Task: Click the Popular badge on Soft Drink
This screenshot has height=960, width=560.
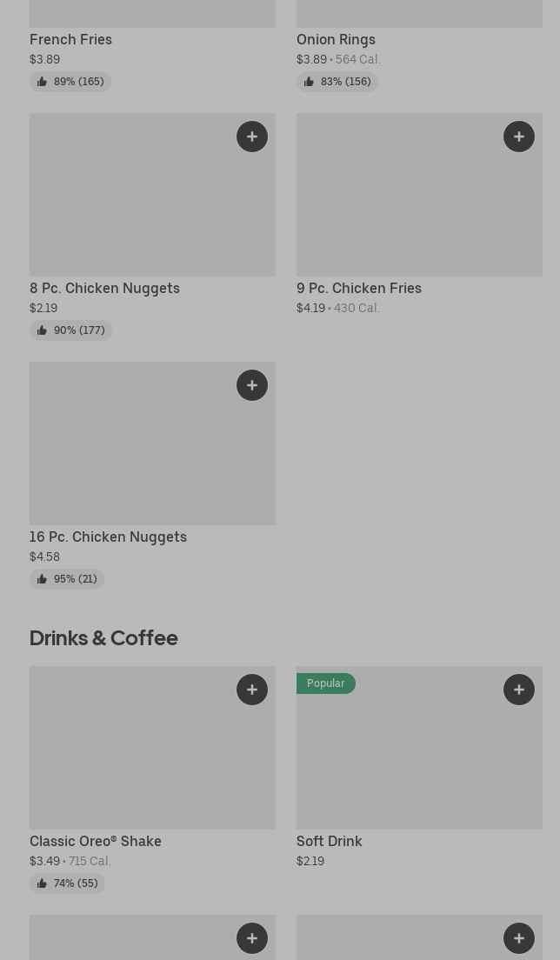Action: click(x=325, y=683)
